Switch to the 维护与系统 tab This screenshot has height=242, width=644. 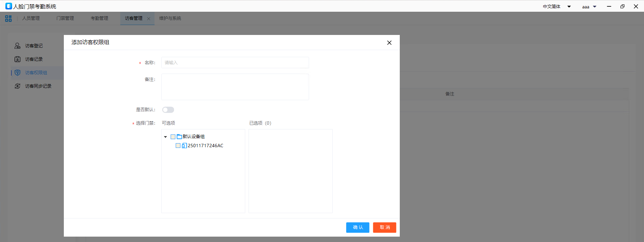click(x=170, y=18)
